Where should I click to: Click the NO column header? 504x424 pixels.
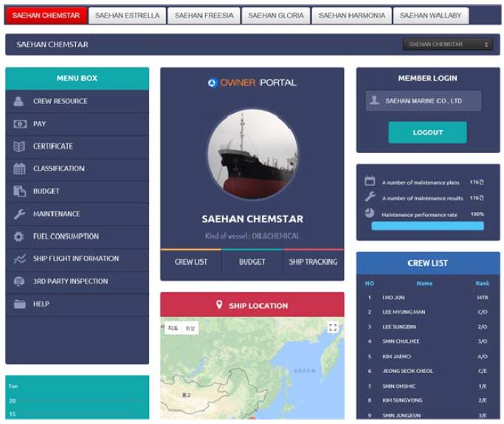tap(369, 283)
